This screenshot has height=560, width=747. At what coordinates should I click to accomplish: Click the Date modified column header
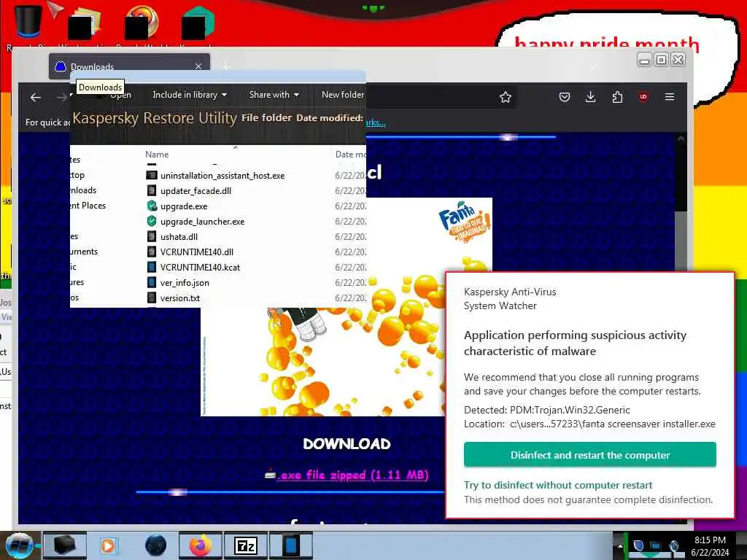click(x=350, y=155)
